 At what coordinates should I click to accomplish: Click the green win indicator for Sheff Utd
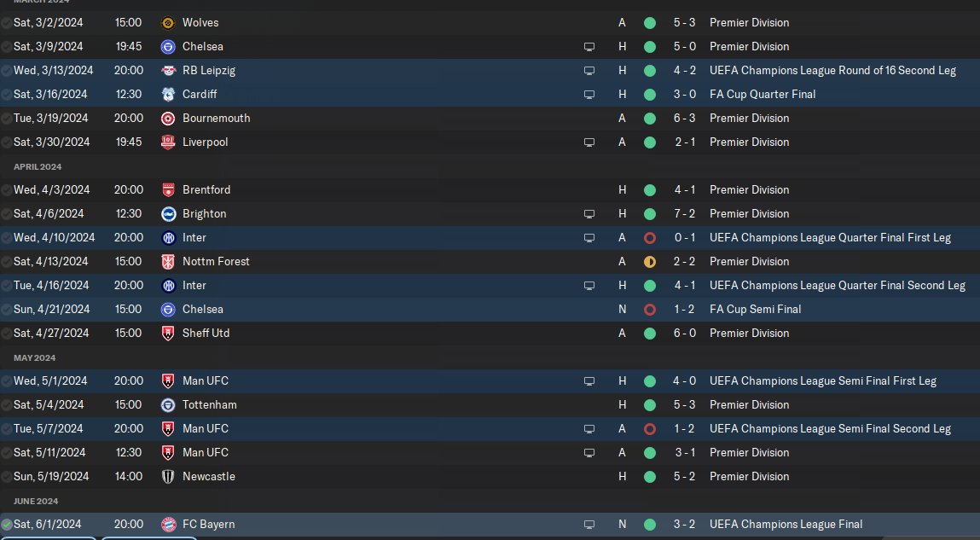[x=650, y=334]
